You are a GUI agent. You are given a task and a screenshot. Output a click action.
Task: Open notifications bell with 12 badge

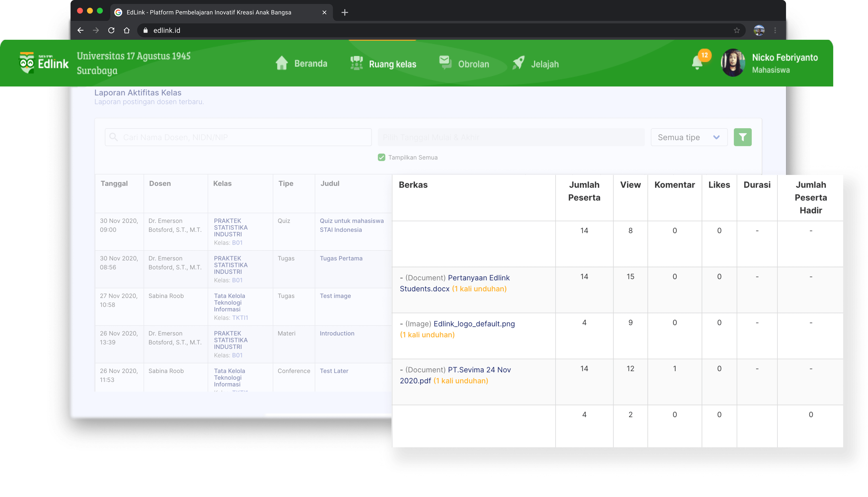tap(697, 63)
